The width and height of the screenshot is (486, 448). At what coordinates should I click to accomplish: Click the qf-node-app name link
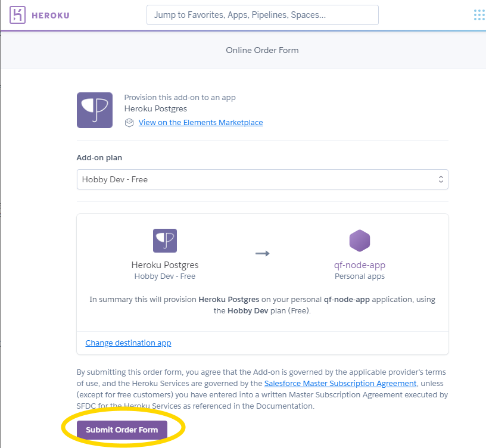pyautogui.click(x=360, y=265)
